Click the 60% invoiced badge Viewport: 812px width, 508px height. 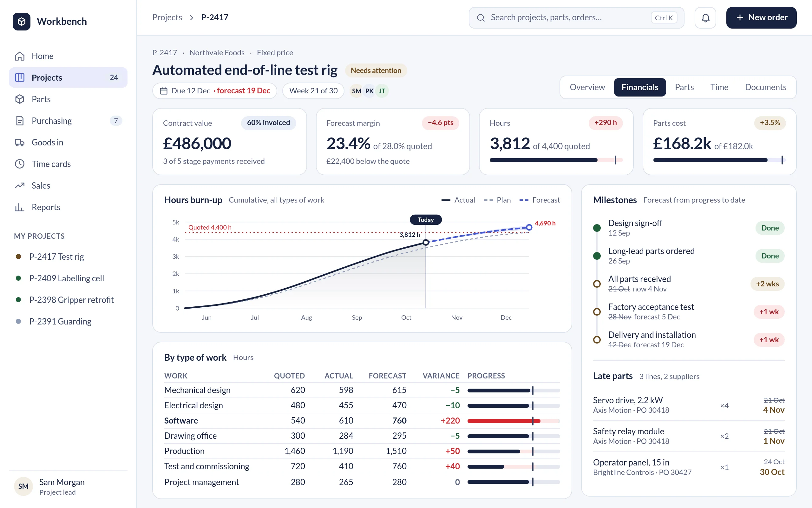pos(268,123)
